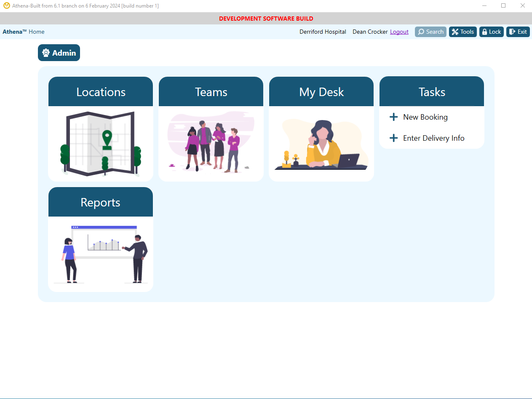Select the Reports chart presentation illustration

pyautogui.click(x=101, y=254)
